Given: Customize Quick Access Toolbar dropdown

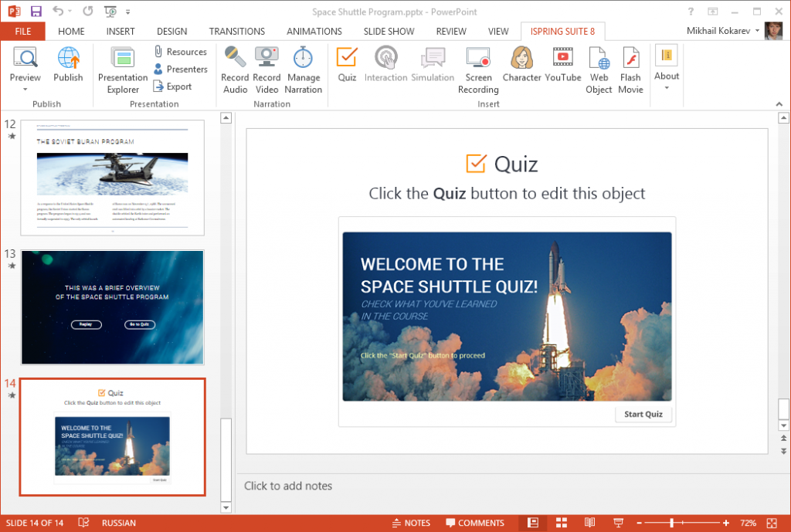Looking at the screenshot, I should (x=128, y=12).
